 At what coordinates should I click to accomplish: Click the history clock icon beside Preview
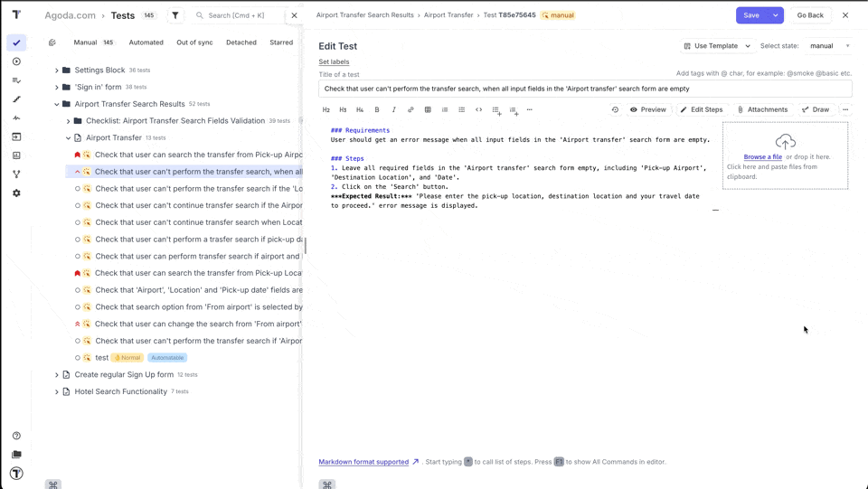point(615,110)
